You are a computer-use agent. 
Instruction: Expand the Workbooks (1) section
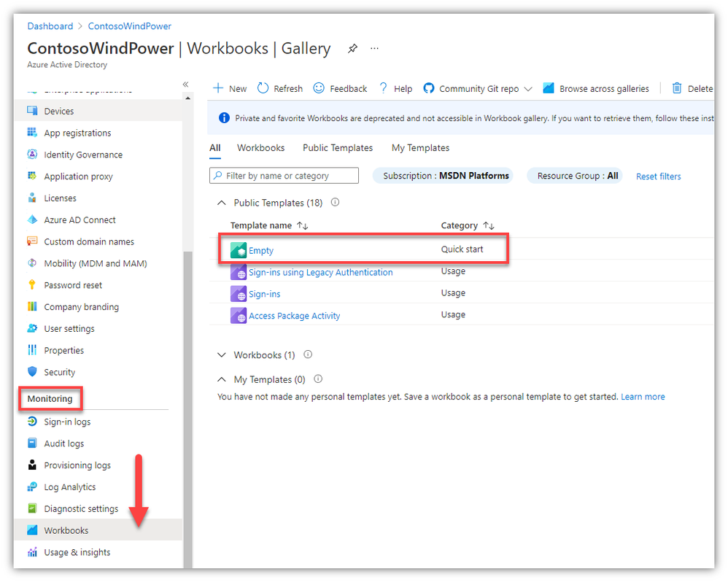pos(222,355)
